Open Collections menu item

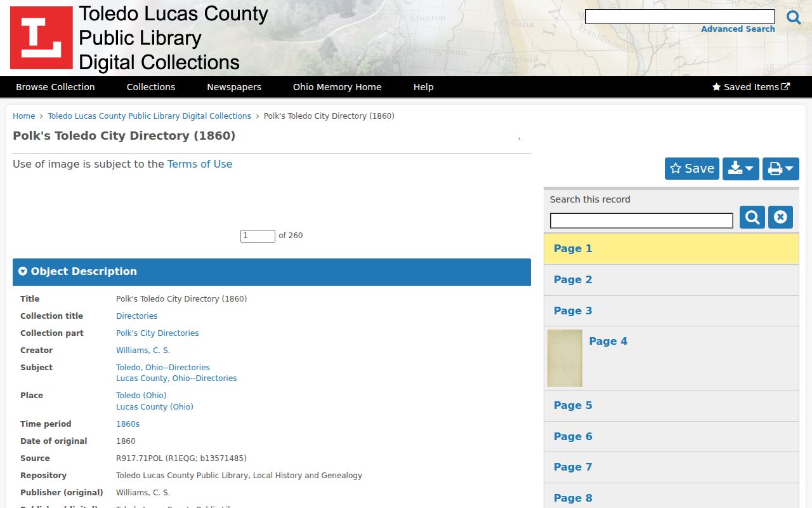pos(151,87)
